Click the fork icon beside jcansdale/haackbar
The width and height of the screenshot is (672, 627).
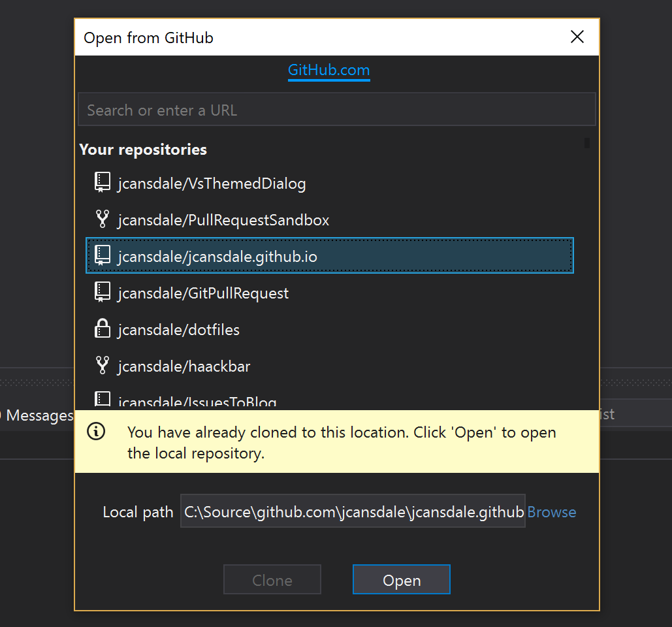pos(102,365)
